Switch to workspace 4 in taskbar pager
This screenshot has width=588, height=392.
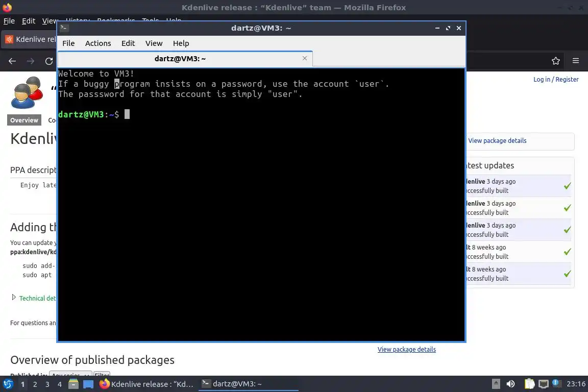60,384
